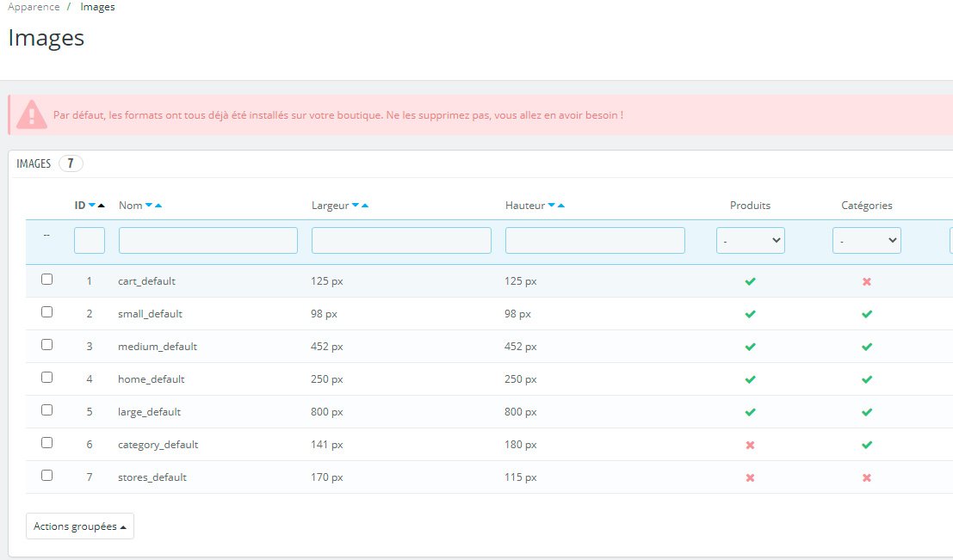The width and height of the screenshot is (953, 560).
Task: Focus the ID filter field
Action: 90,241
